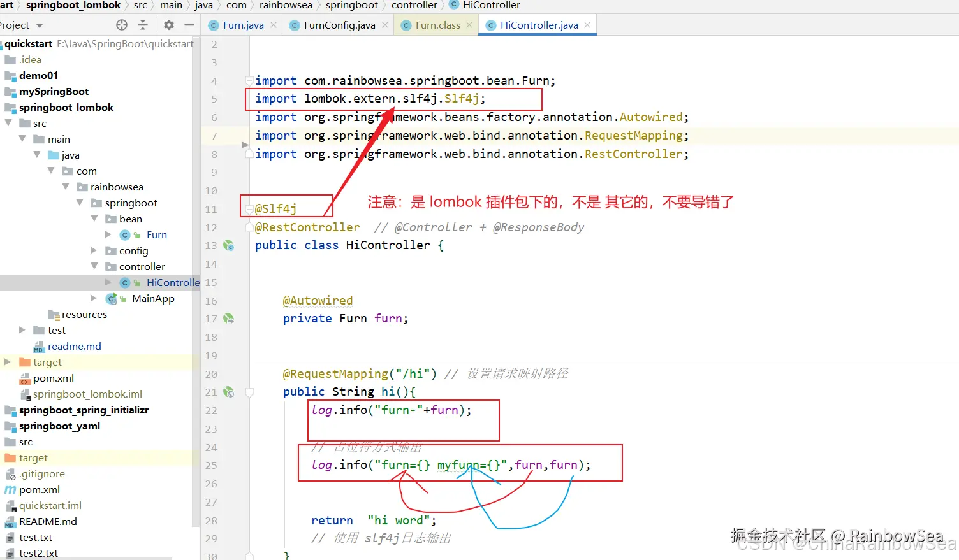Expand the MainApp node arrow
The height and width of the screenshot is (560, 959).
[94, 298]
